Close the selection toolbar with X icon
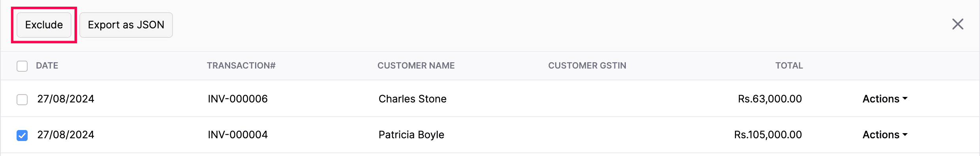This screenshot has height=156, width=980. [957, 24]
